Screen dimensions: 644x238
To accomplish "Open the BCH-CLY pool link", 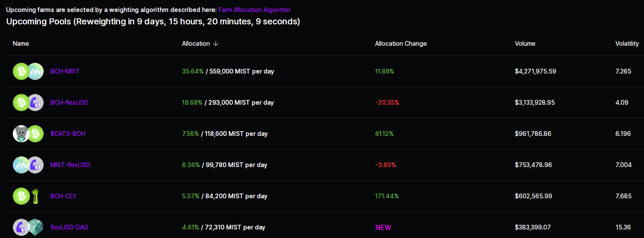I will click(63, 196).
